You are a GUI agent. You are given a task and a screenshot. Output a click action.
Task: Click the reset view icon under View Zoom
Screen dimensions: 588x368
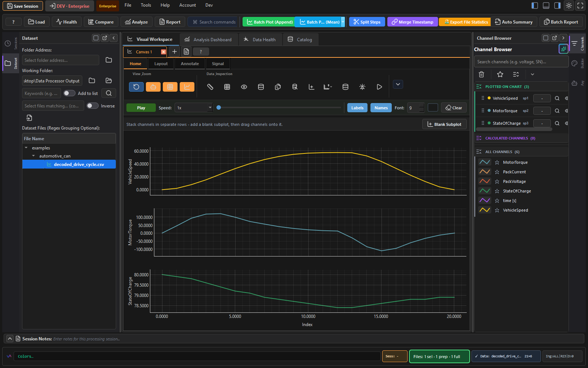click(x=136, y=87)
